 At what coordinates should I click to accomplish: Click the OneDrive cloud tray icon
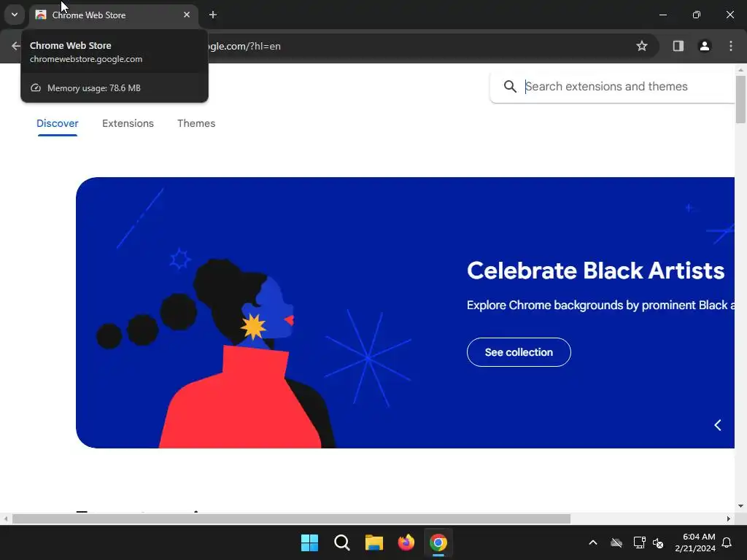coord(616,542)
